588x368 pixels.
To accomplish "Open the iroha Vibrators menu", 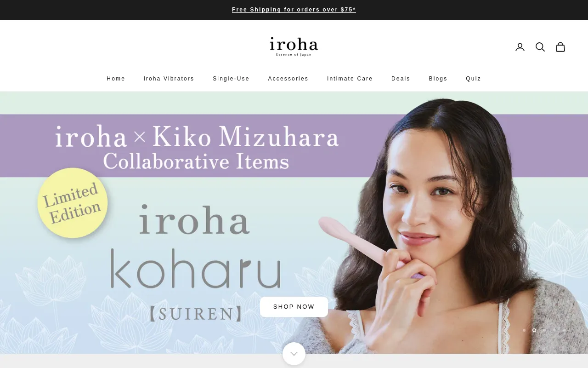I will click(x=169, y=79).
